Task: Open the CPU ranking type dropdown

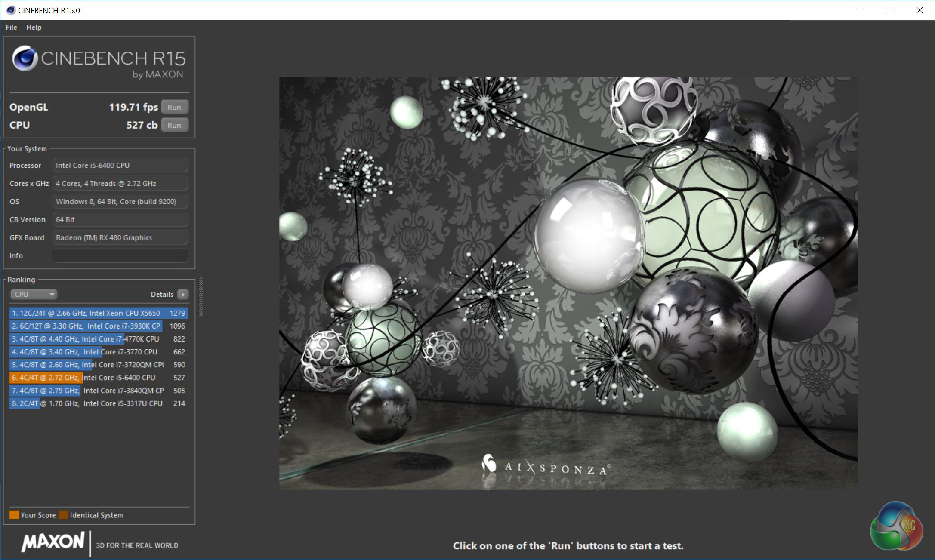Action: click(x=34, y=295)
